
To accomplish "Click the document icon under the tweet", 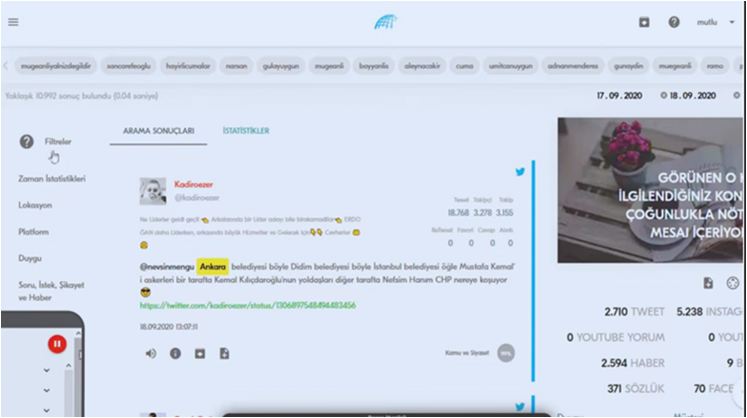I will (x=225, y=353).
